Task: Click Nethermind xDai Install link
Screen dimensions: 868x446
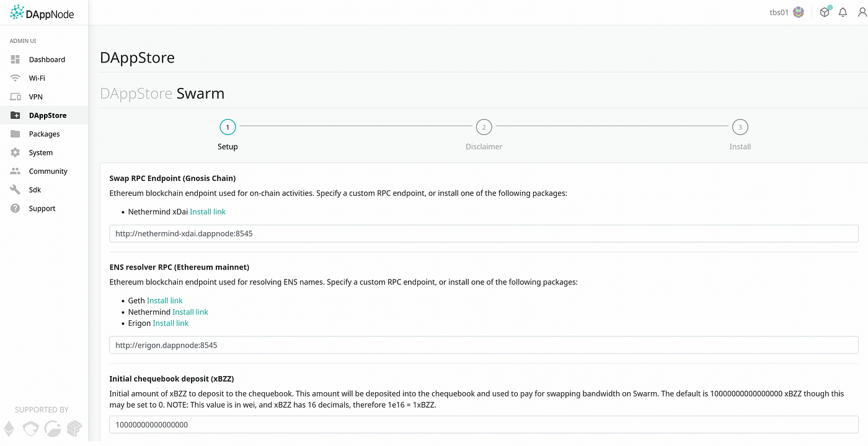Action: pyautogui.click(x=208, y=212)
